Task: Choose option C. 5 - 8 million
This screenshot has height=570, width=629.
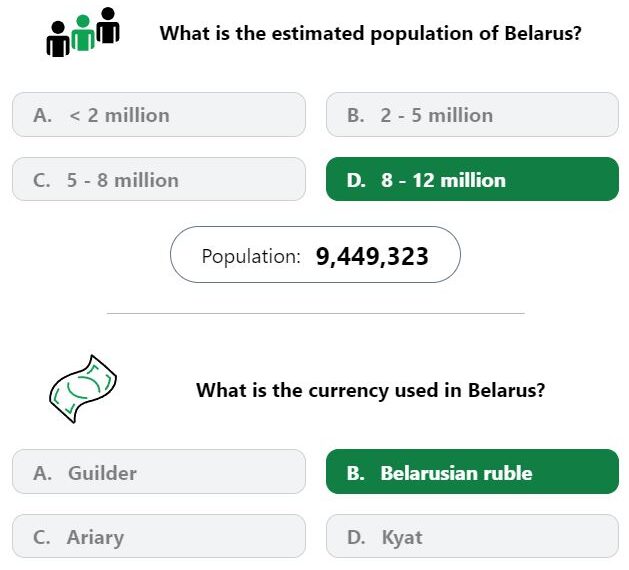Action: pos(159,179)
